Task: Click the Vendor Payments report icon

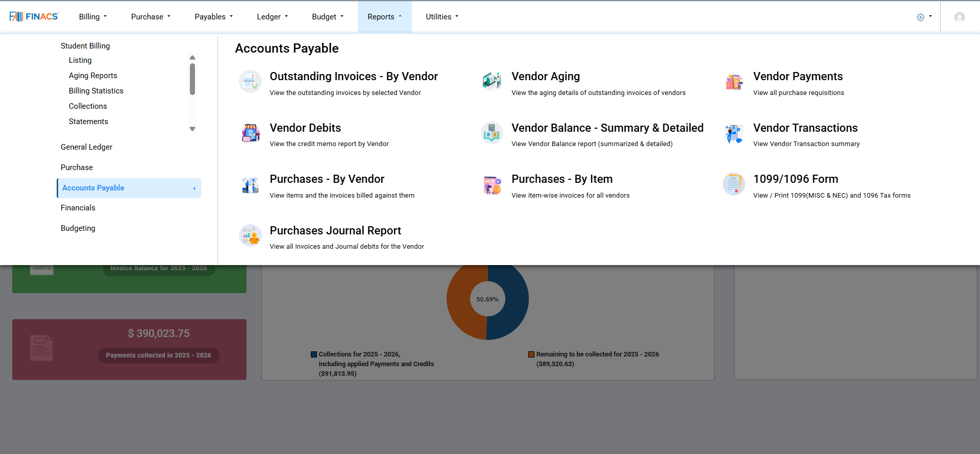Action: pyautogui.click(x=734, y=81)
